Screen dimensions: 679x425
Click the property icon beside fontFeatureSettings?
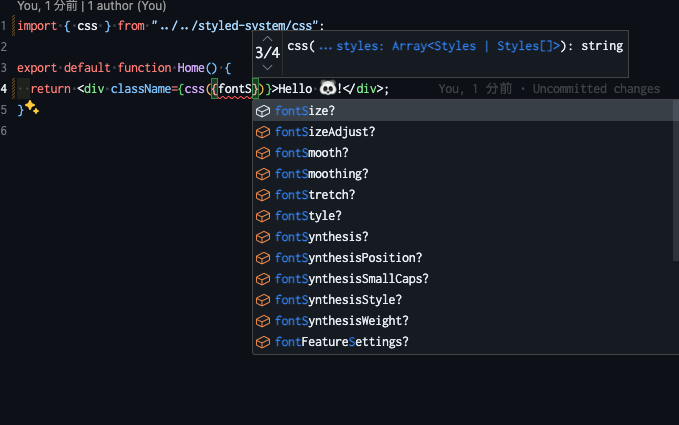[263, 342]
